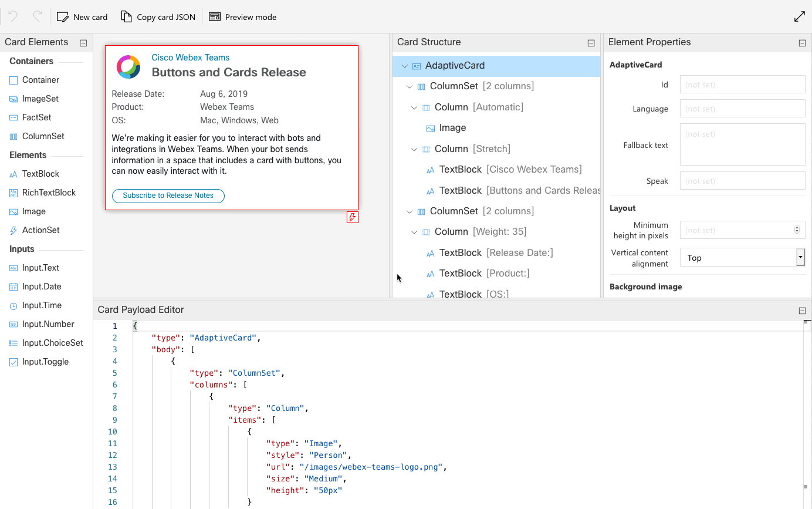
Task: Collapse the second ColumnSet [2 columns] node
Action: [410, 211]
